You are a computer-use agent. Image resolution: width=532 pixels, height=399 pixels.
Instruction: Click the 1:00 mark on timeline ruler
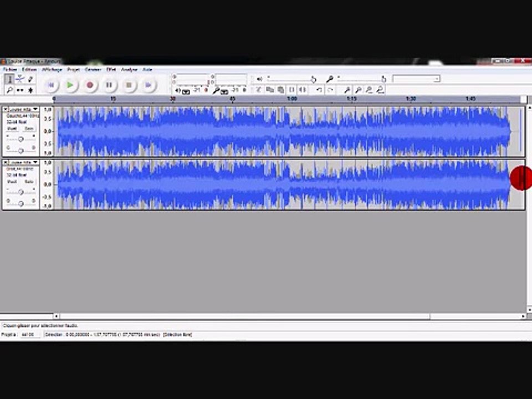point(292,99)
